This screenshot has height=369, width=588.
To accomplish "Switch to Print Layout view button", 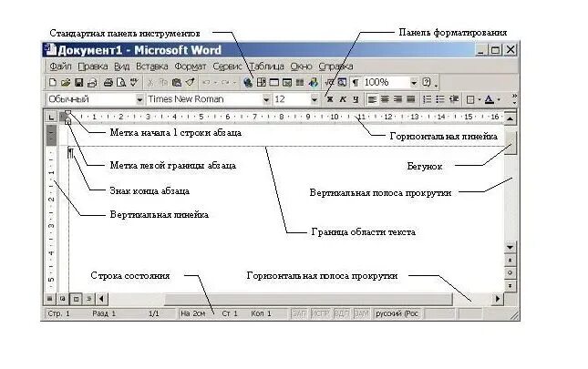I will [x=76, y=299].
